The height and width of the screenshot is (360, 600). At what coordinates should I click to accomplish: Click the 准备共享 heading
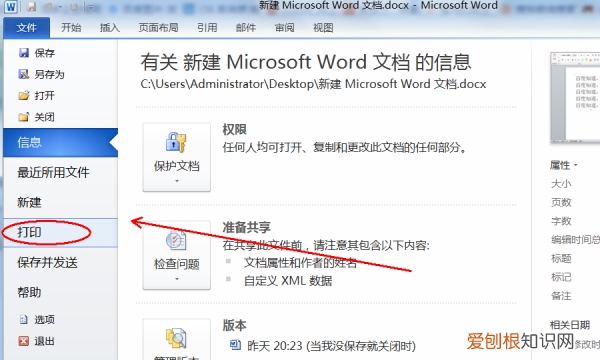coord(246,227)
